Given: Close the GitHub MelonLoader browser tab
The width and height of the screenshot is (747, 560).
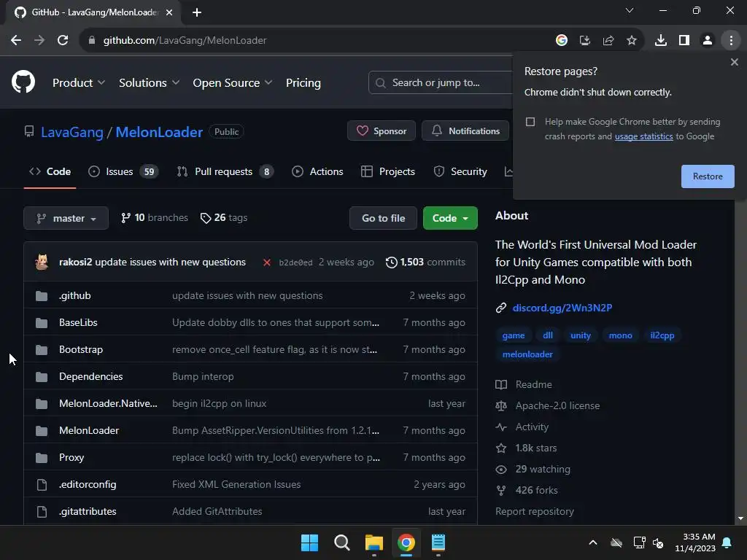Looking at the screenshot, I should 169,12.
